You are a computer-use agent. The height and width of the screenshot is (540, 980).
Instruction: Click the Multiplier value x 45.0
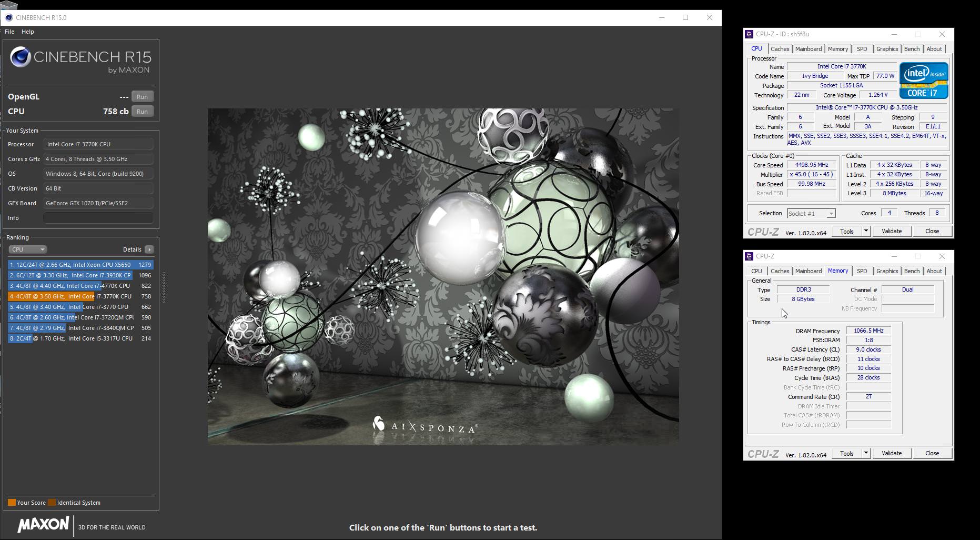coord(812,174)
